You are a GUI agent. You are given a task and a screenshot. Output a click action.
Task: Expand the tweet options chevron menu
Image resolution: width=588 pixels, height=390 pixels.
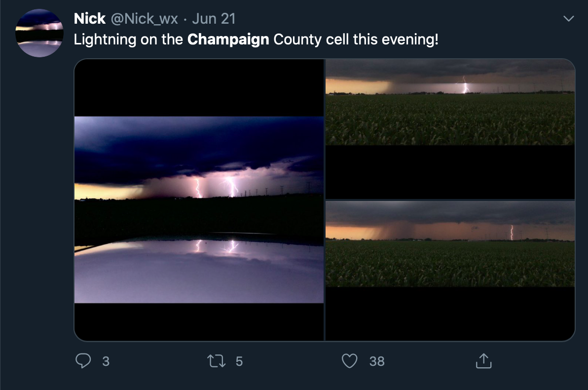tap(568, 19)
